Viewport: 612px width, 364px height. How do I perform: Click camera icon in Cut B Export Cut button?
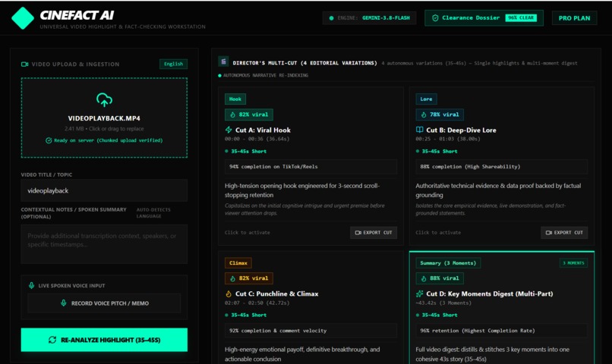click(549, 233)
